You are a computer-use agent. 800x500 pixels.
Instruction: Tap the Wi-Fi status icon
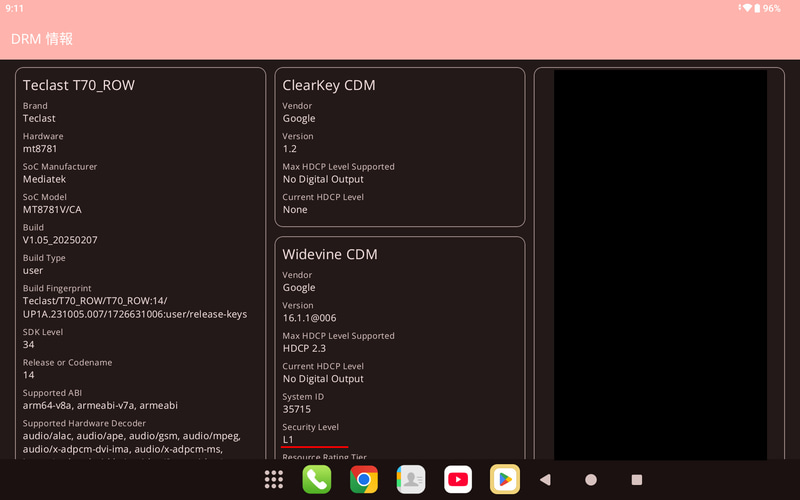pyautogui.click(x=747, y=8)
